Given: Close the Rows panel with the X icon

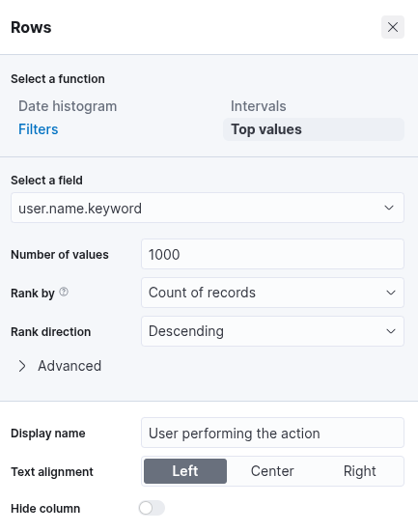Looking at the screenshot, I should 393,27.
